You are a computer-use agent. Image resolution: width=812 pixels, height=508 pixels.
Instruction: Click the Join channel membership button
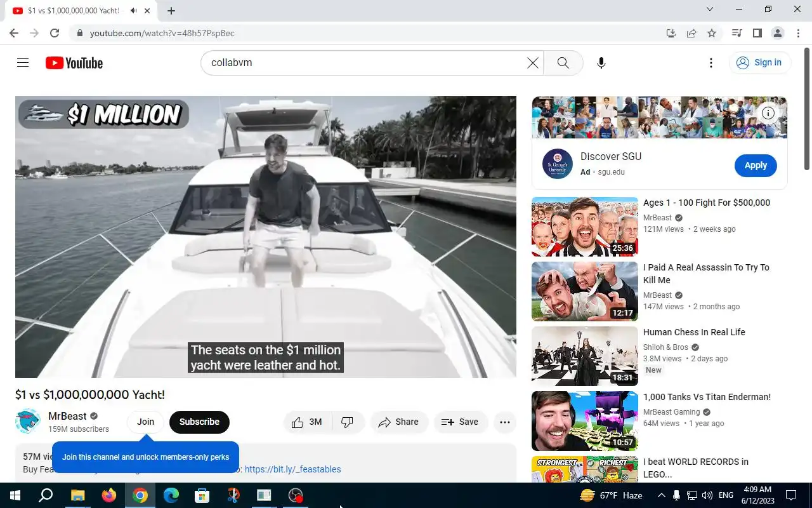[145, 422]
